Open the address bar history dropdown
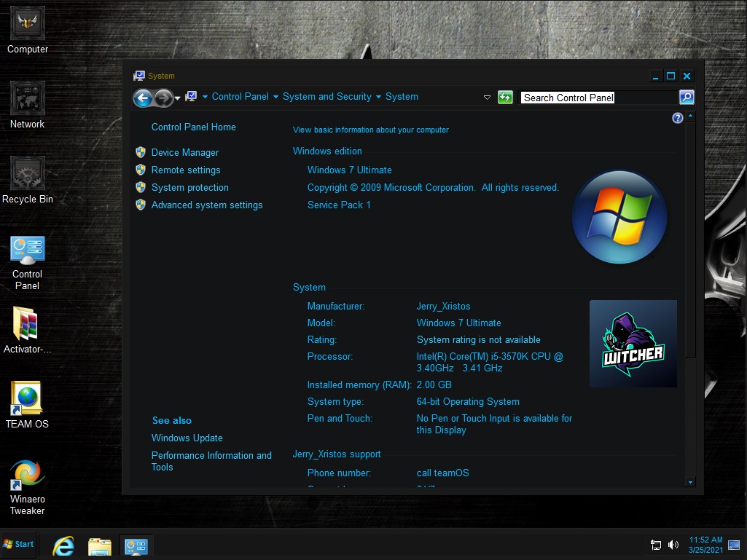The height and width of the screenshot is (560, 747). point(487,98)
